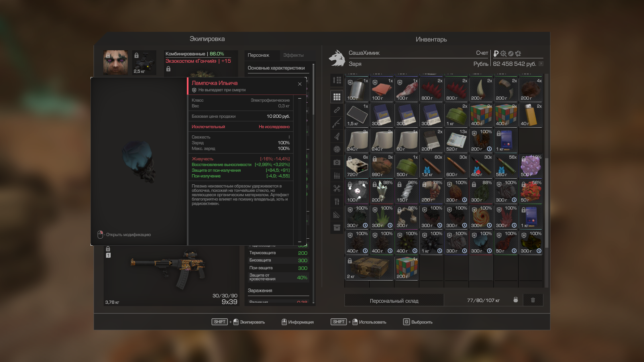Select the raw meat item 100 г
This screenshot has height=362, width=644.
[x=407, y=89]
